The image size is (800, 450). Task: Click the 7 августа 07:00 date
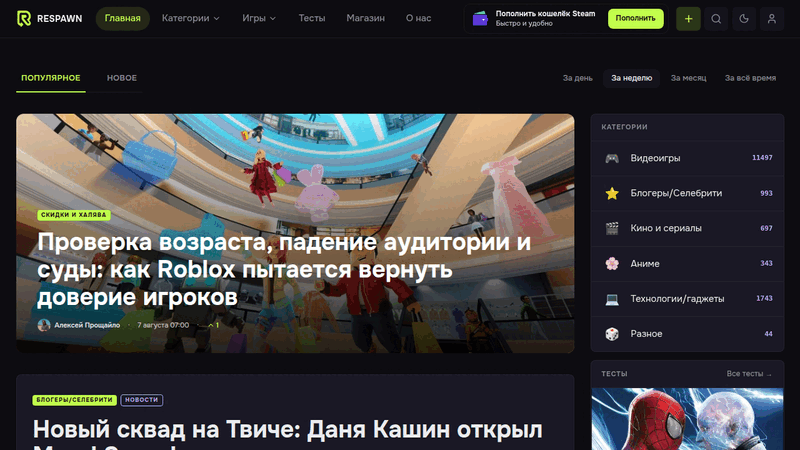point(163,325)
